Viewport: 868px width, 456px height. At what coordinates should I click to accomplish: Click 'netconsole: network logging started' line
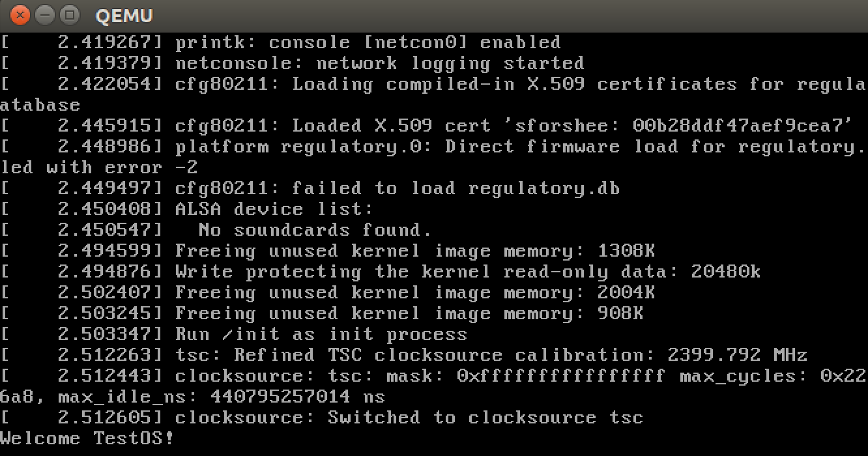point(293,63)
